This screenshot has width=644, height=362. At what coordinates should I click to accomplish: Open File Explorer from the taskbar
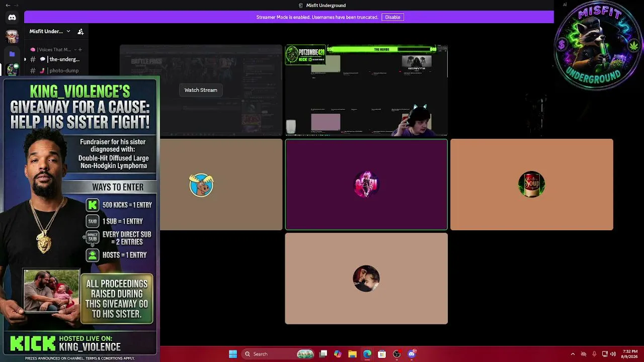pyautogui.click(x=352, y=354)
